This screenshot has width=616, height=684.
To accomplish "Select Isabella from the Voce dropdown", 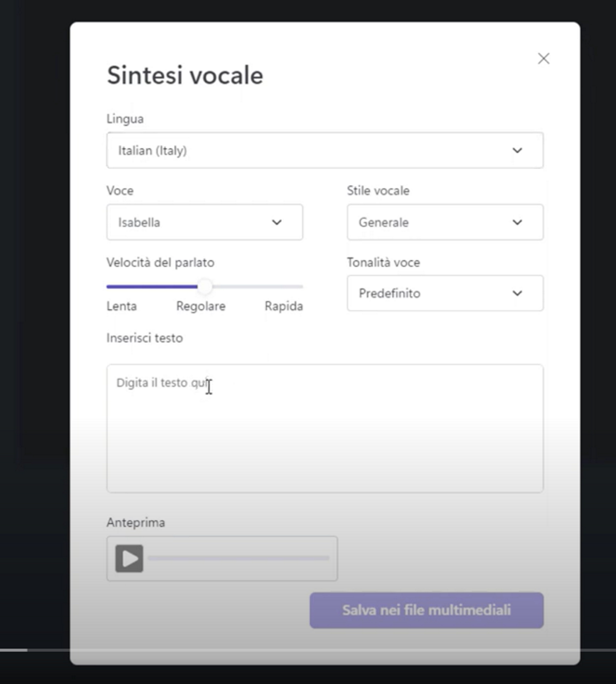I will click(x=205, y=222).
